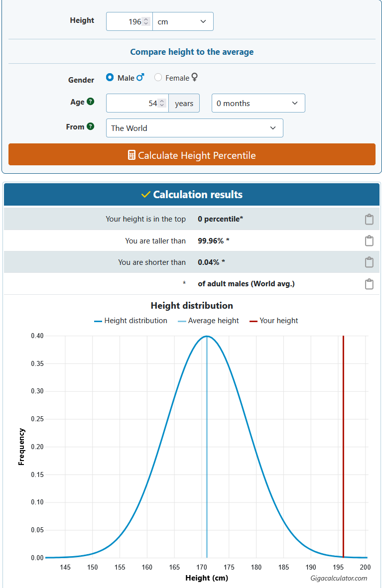Click Calculate Height Percentile button
Screen dimensions: 382x588
tap(192, 155)
